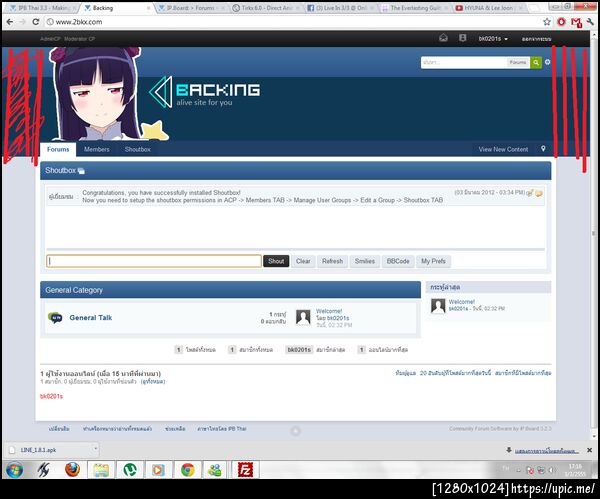
Task: Switch to IP.Board Forums browser tab
Action: coord(191,8)
